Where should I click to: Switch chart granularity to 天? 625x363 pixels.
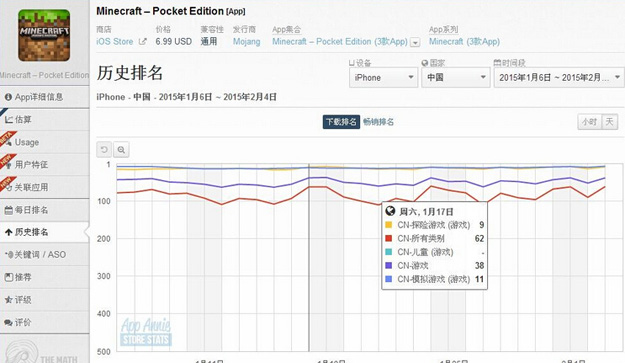coord(610,122)
